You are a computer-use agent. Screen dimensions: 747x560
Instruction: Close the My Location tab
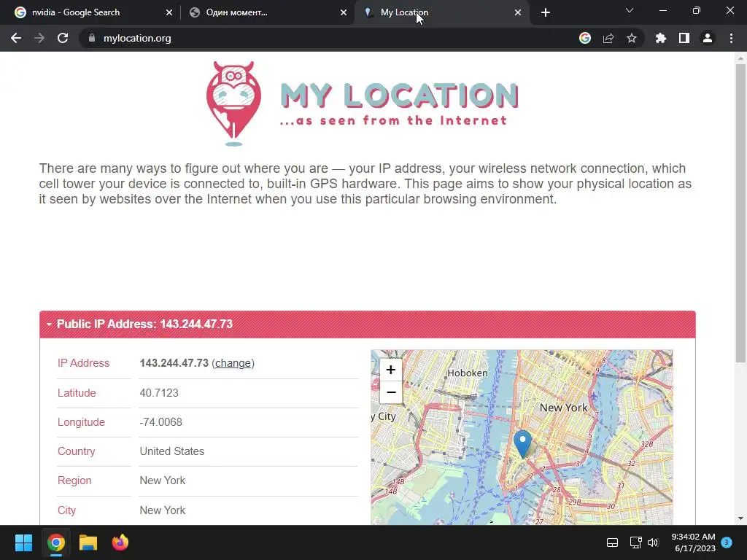(518, 12)
